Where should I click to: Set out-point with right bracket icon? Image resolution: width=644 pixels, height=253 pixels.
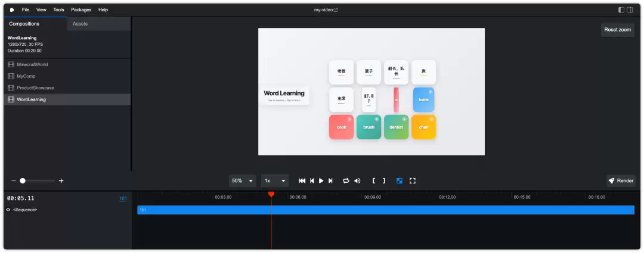[x=384, y=181]
